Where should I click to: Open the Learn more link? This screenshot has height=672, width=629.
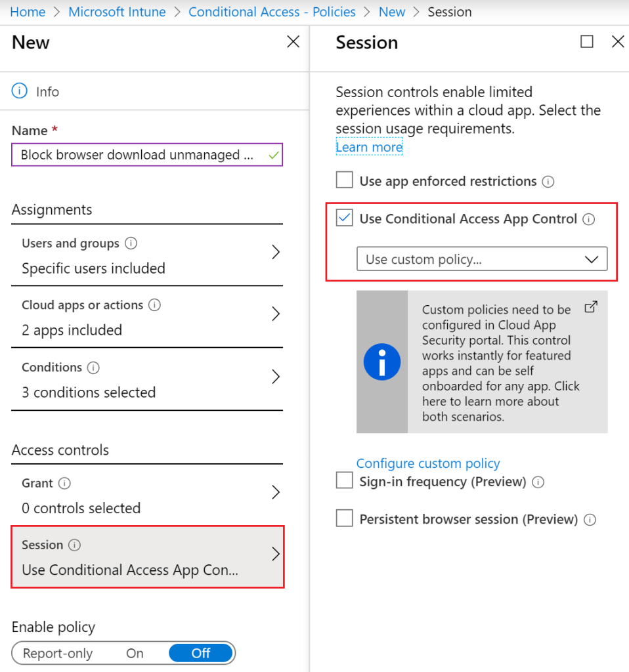(x=369, y=147)
